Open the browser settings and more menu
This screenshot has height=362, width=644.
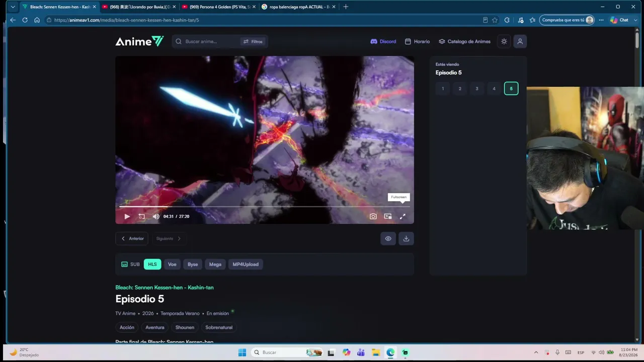tap(601, 20)
